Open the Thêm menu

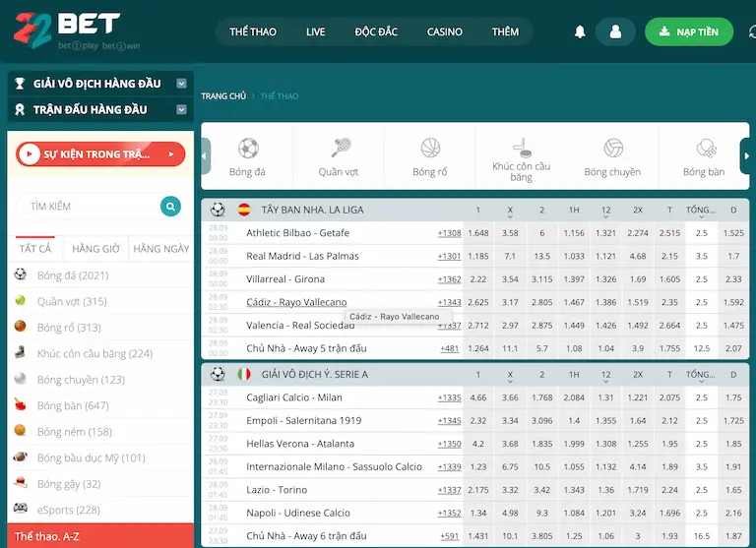coord(505,31)
